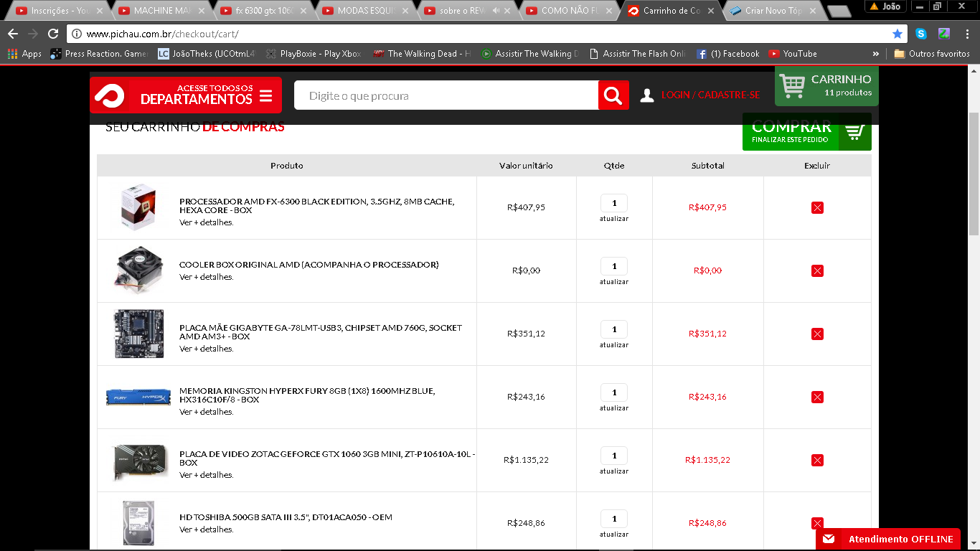Edit quantity field for Zotac GTX 1060
980x551 pixels.
point(614,456)
